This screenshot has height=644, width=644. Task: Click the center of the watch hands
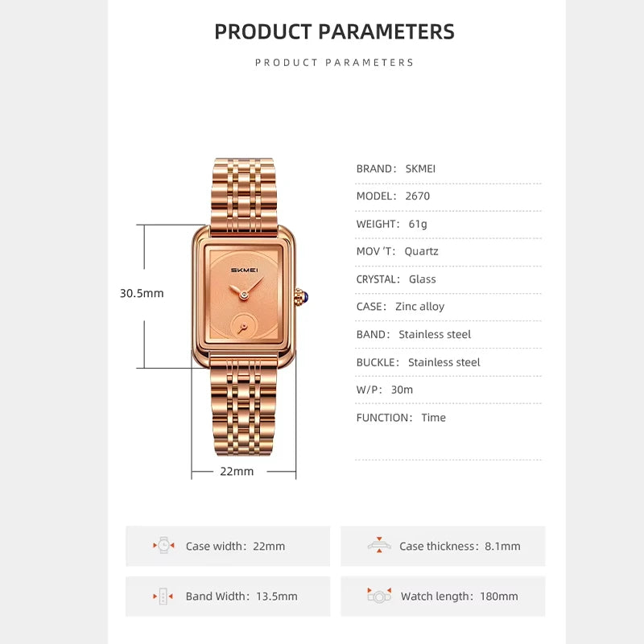(x=244, y=295)
